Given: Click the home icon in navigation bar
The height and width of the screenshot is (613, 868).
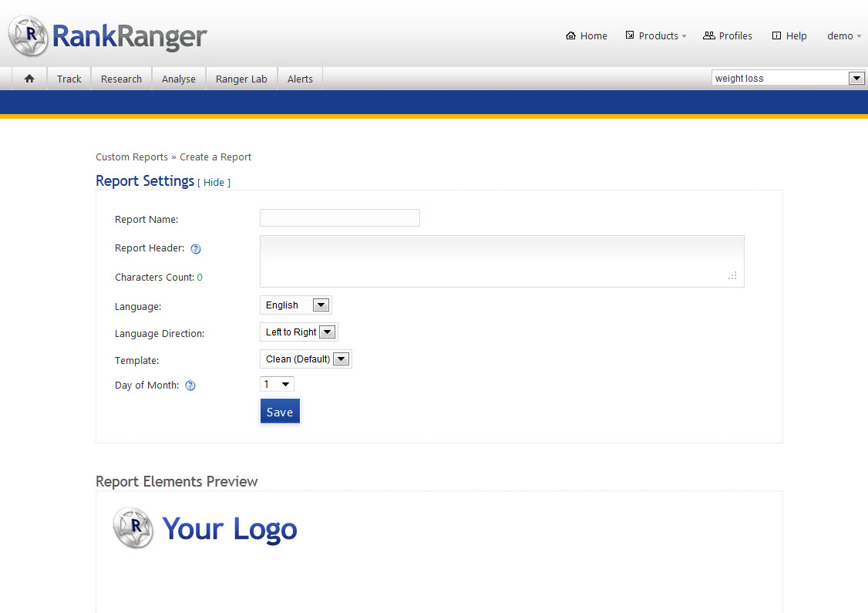Looking at the screenshot, I should coord(29,79).
